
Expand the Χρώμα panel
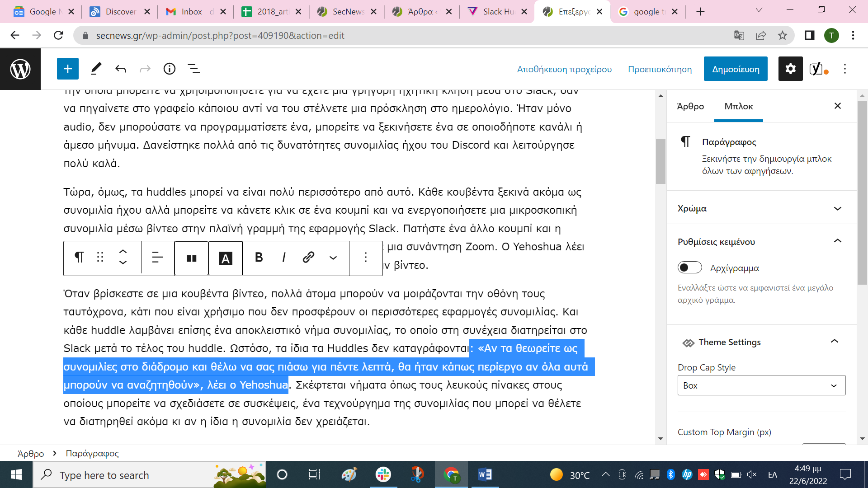click(761, 208)
